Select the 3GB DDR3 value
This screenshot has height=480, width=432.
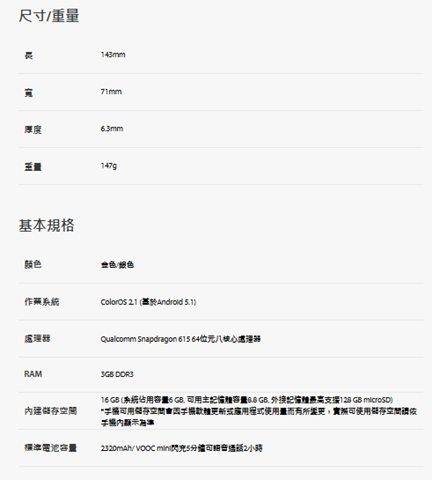(x=117, y=374)
